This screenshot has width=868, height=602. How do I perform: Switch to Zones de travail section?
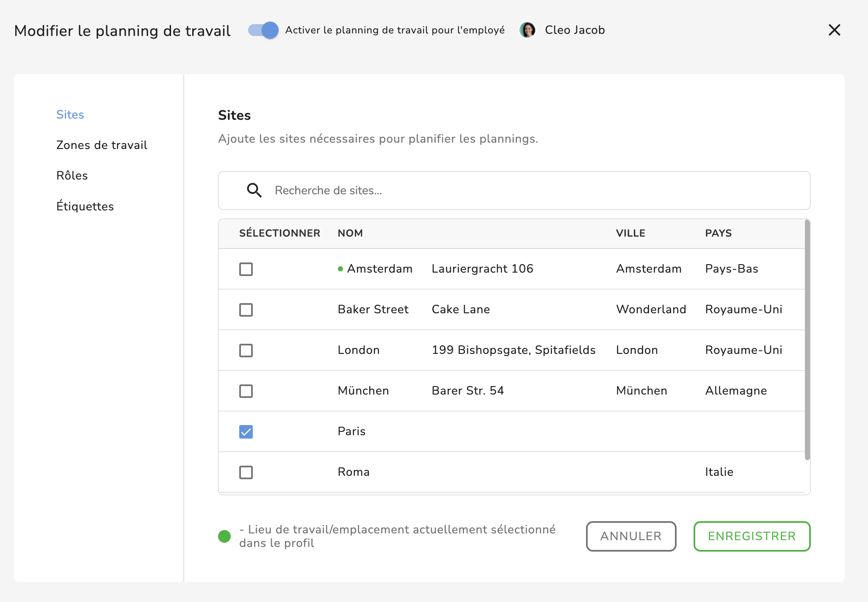[102, 145]
